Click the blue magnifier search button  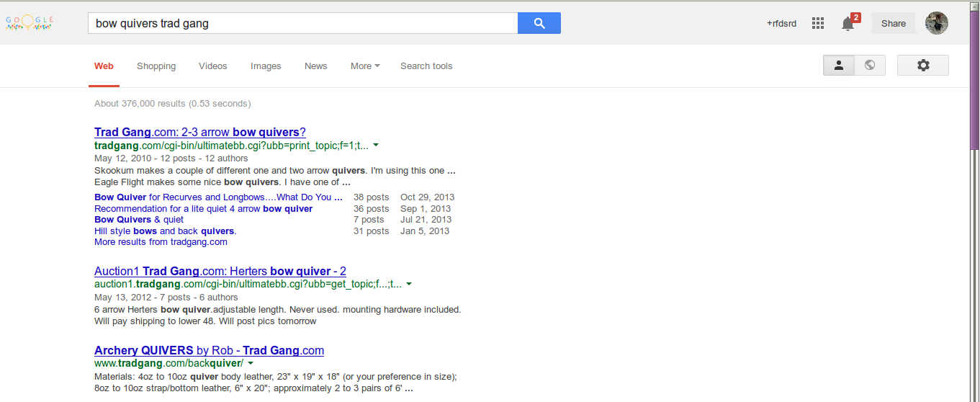tap(539, 23)
